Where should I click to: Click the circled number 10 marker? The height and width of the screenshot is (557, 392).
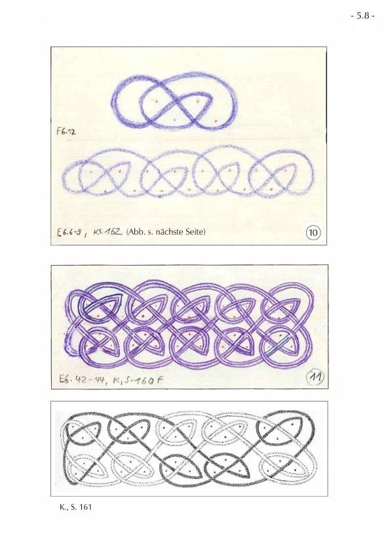[313, 233]
